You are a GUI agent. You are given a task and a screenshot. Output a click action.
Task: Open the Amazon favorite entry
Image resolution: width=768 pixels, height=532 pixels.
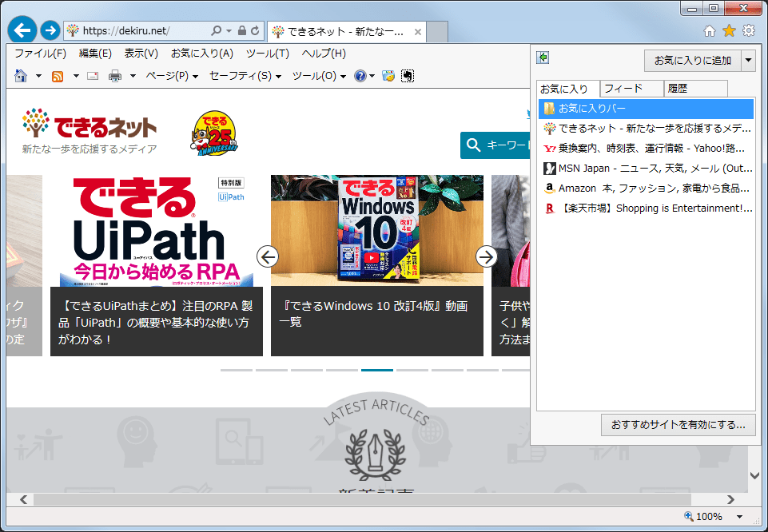click(646, 189)
